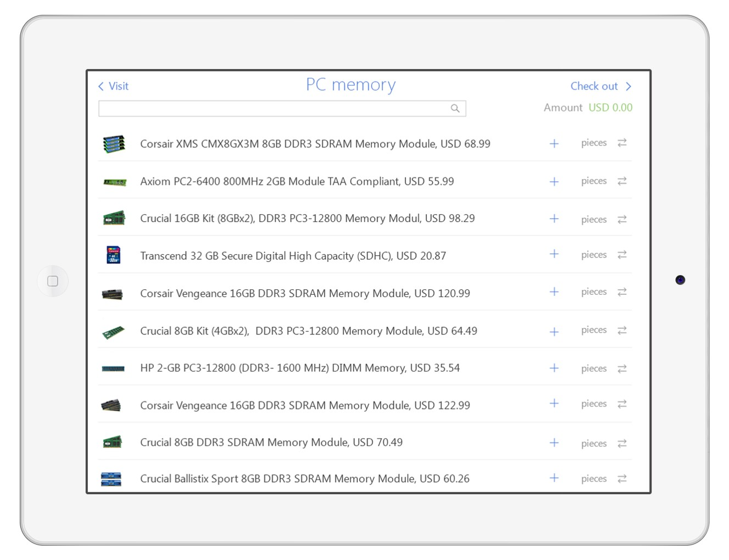This screenshot has height=560, width=729.
Task: Open Check out
Action: tap(601, 86)
